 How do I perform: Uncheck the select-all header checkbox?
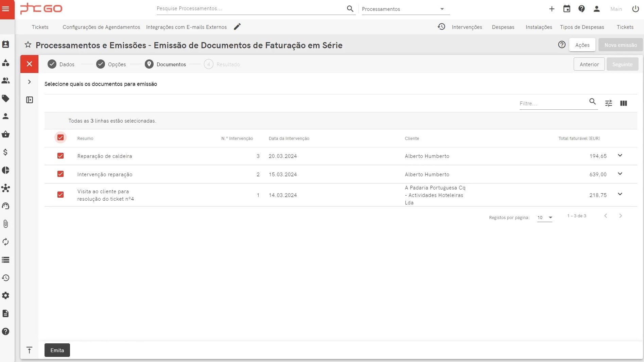(x=60, y=138)
